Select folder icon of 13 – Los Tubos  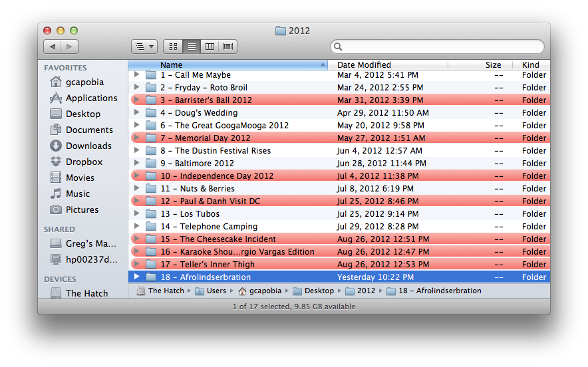click(x=151, y=213)
